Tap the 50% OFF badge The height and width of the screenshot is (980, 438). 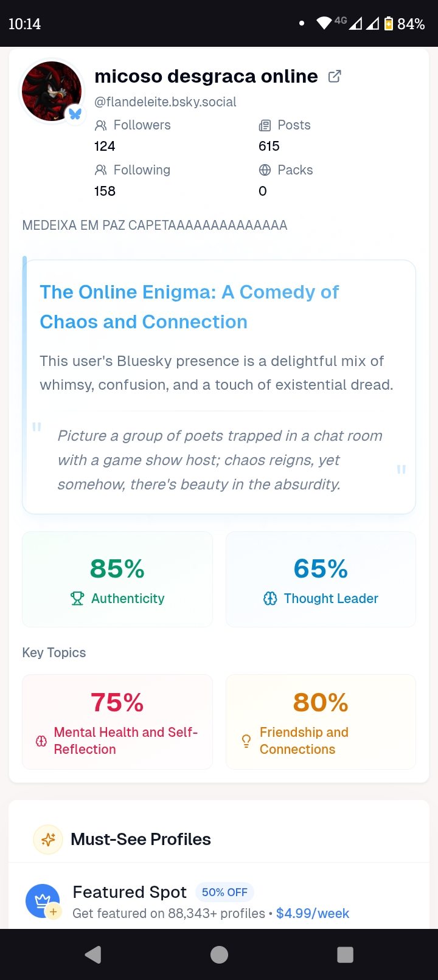[x=224, y=892]
